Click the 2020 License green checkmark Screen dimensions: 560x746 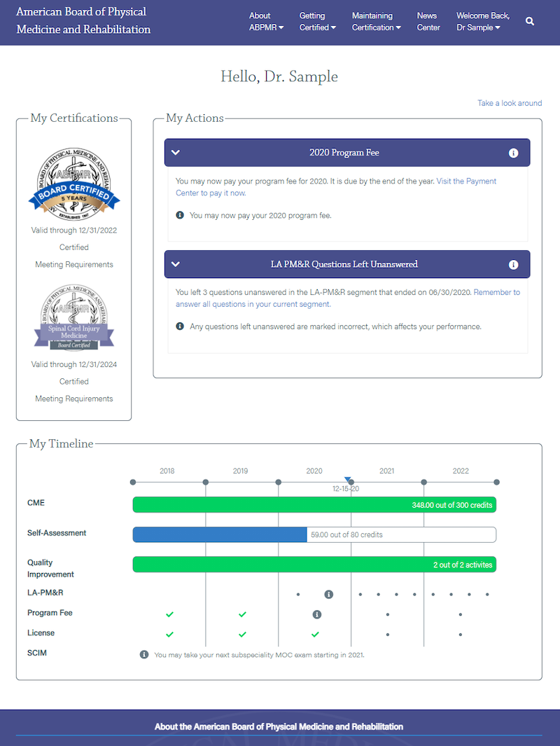click(x=315, y=634)
